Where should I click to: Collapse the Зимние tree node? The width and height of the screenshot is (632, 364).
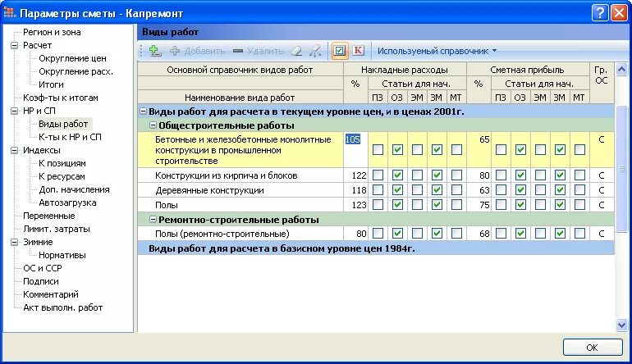(x=15, y=242)
